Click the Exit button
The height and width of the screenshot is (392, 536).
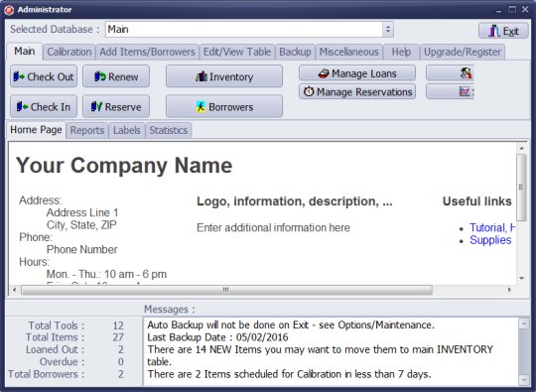[503, 31]
